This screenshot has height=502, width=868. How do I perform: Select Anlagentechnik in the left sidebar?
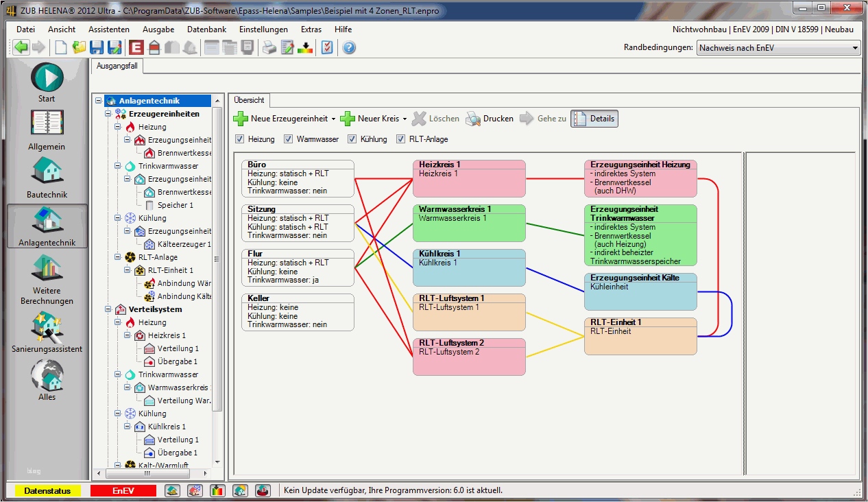[x=47, y=227]
